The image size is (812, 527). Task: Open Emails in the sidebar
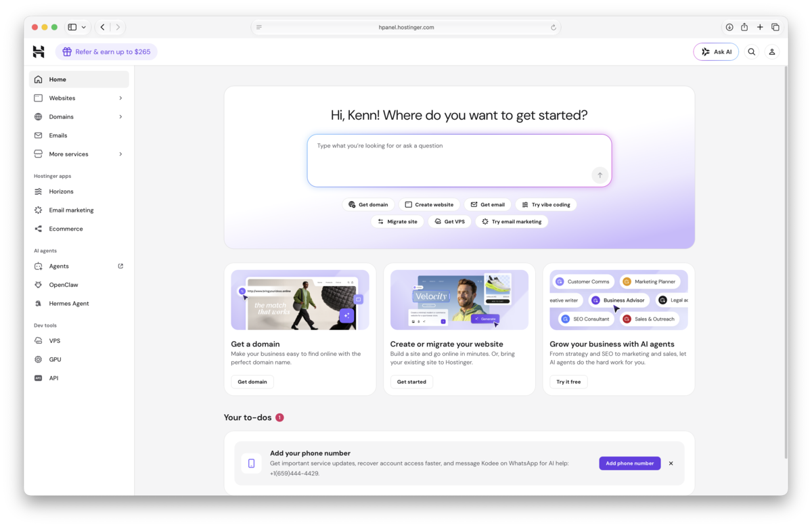[x=78, y=135]
